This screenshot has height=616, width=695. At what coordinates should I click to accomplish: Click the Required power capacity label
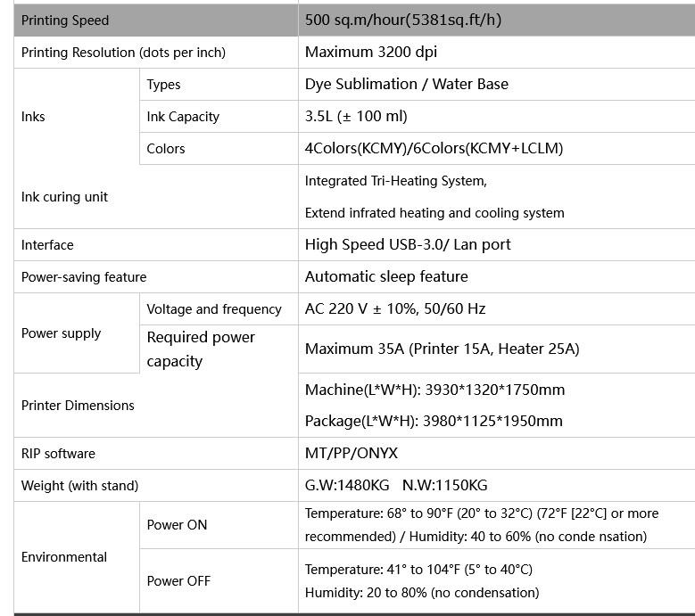tap(201, 349)
